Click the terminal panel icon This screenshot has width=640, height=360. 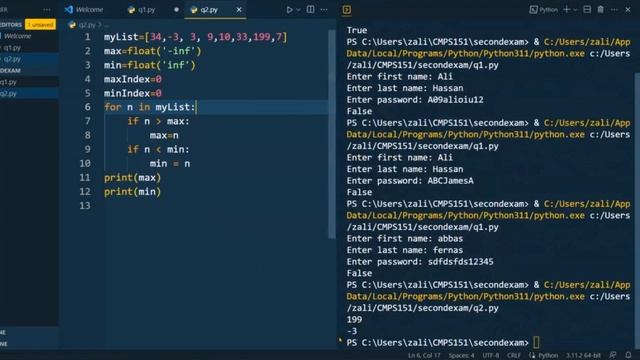[x=347, y=10]
